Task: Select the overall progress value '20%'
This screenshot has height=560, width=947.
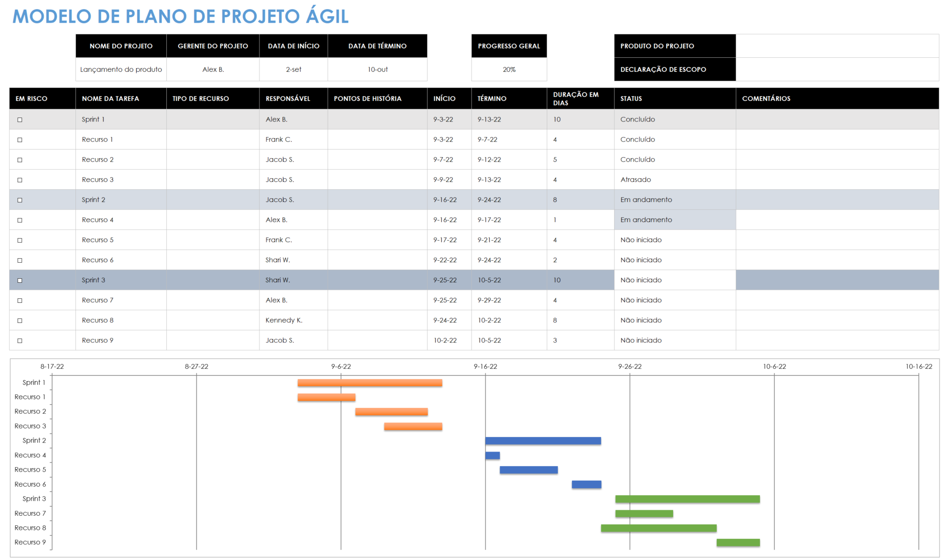Action: tap(509, 69)
